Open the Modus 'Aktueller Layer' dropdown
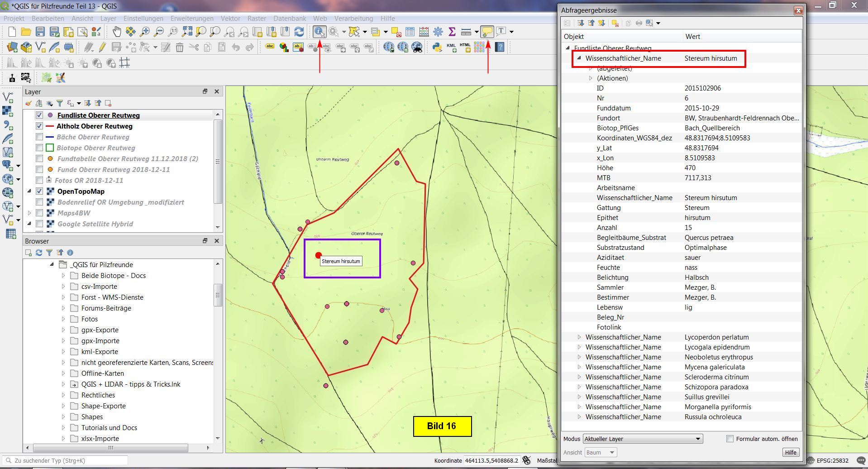This screenshot has width=868, height=469. [x=643, y=439]
